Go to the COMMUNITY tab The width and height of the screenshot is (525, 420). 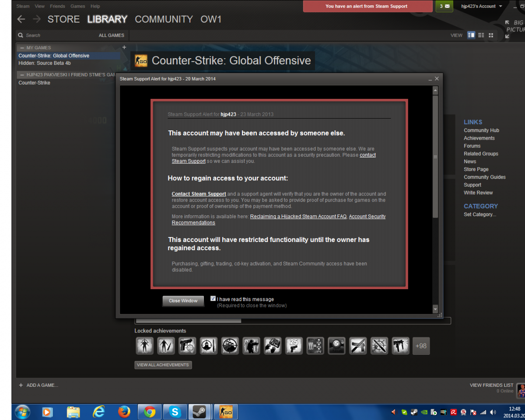[164, 19]
